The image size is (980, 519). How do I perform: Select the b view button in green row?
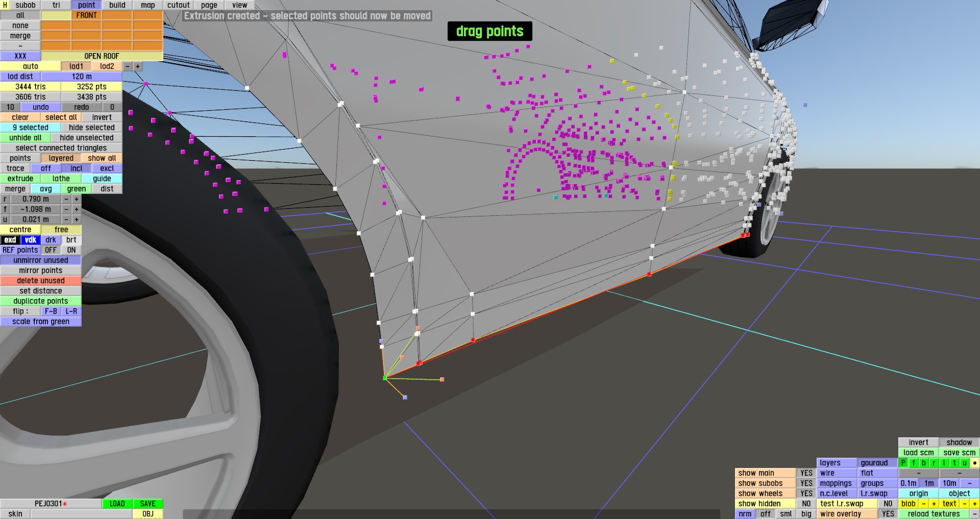(x=924, y=463)
